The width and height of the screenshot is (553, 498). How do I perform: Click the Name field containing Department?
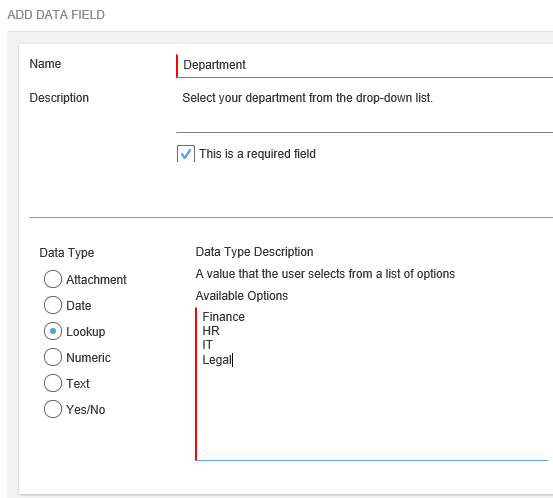tap(365, 65)
